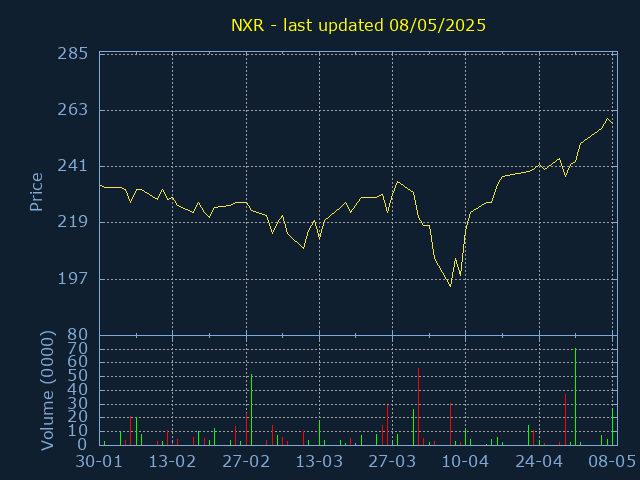Click the 'Volume (0000)' axis title
This screenshot has height=480, width=640.
(47, 391)
